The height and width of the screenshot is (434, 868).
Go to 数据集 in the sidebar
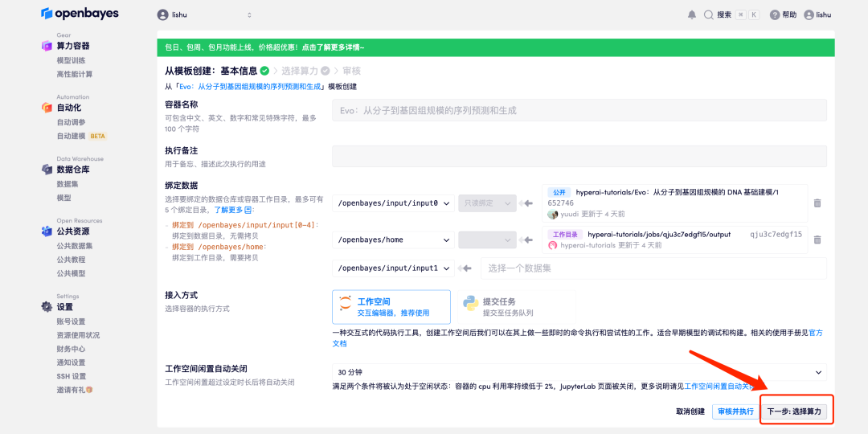(67, 184)
